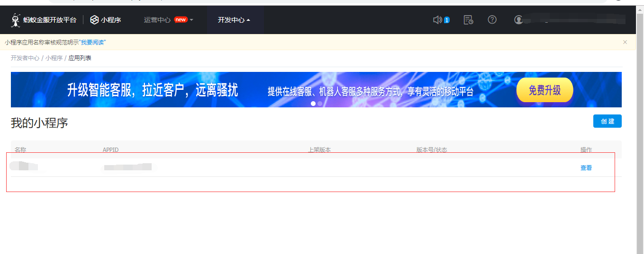Screen dimensions: 644x254
Task: Go to 小程序 in breadcrumb
Action: pos(54,58)
